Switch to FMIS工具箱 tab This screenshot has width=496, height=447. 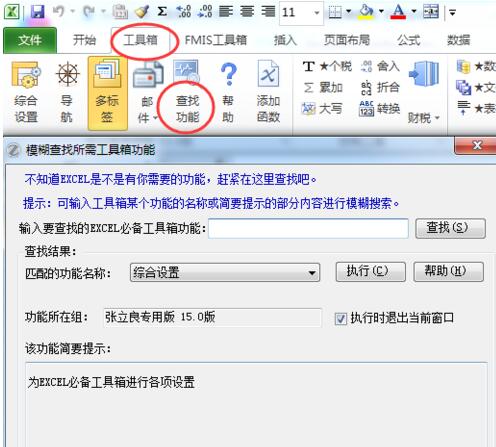[x=216, y=40]
